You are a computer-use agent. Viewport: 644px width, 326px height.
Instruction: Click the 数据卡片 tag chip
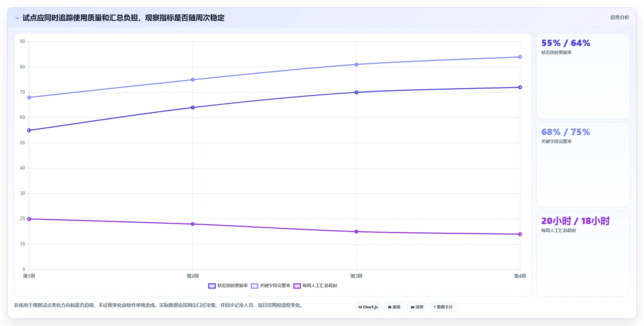(443, 307)
